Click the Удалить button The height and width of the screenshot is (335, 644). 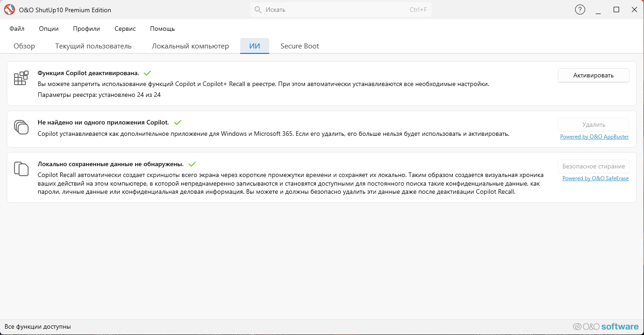coord(594,124)
